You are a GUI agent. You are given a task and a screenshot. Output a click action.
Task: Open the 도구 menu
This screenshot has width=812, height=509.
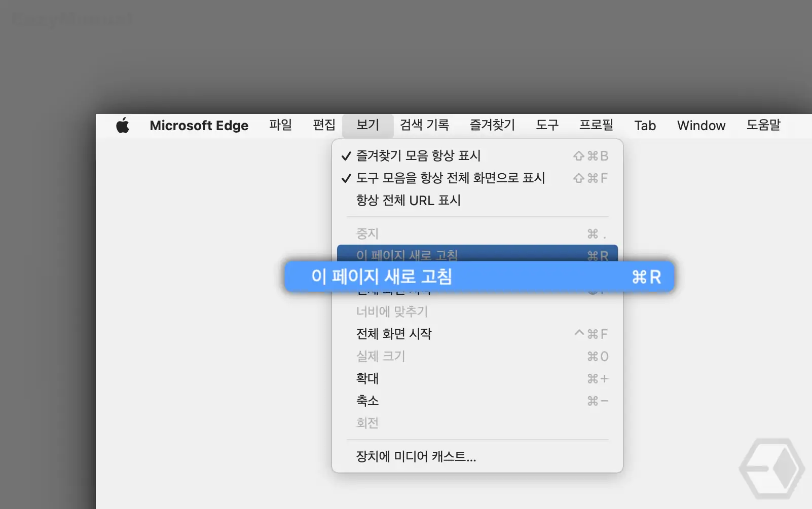tap(547, 125)
